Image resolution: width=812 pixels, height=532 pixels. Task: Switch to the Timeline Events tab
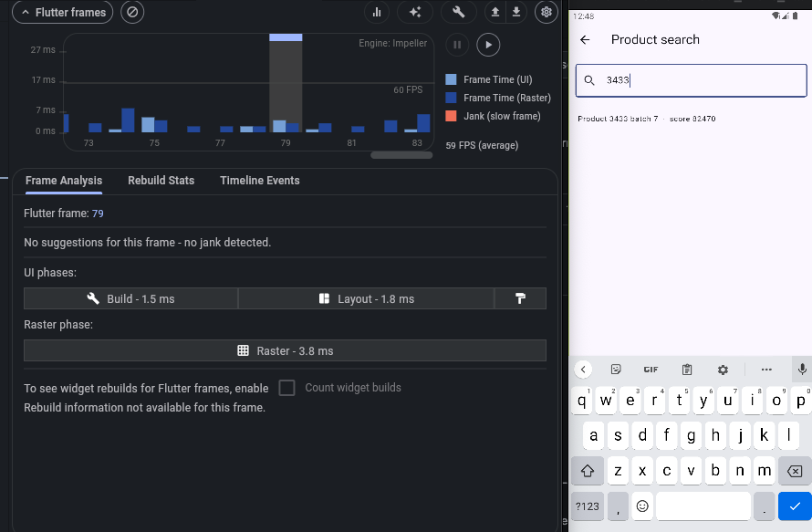tap(260, 181)
